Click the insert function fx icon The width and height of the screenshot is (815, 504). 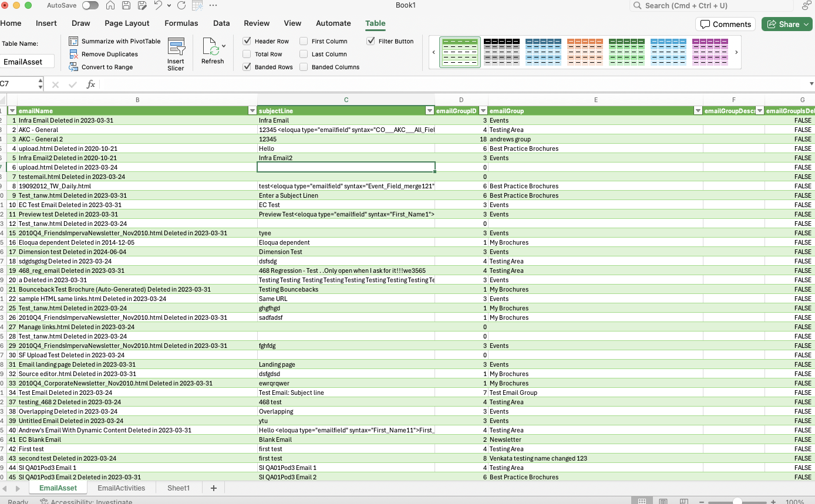(91, 84)
